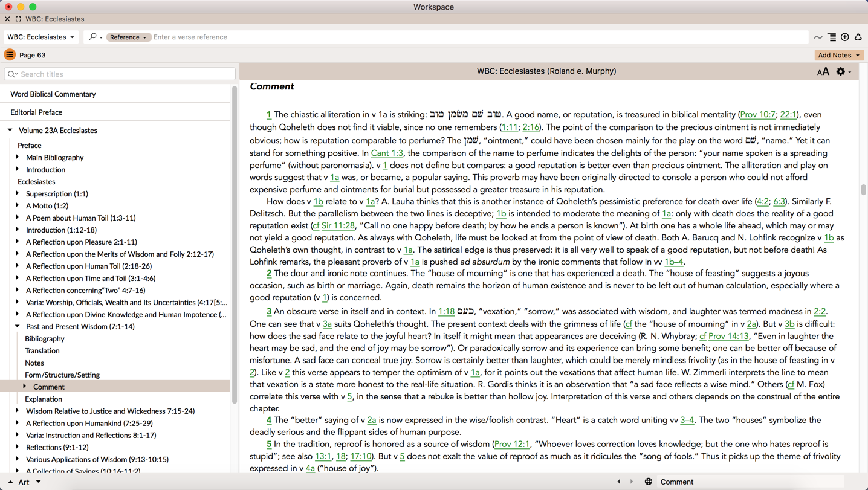Expand the Main Bibliography node
868x490 pixels.
click(18, 157)
